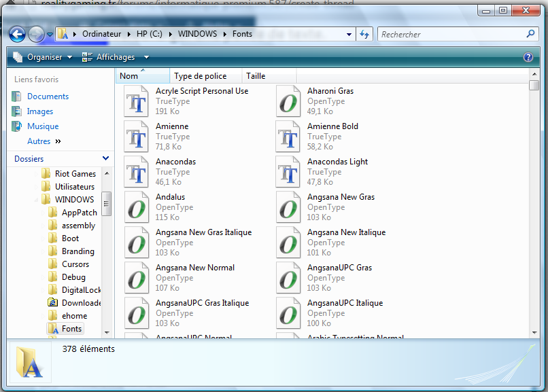Image resolution: width=548 pixels, height=392 pixels.
Task: Open Musique favorite link
Action: click(43, 126)
